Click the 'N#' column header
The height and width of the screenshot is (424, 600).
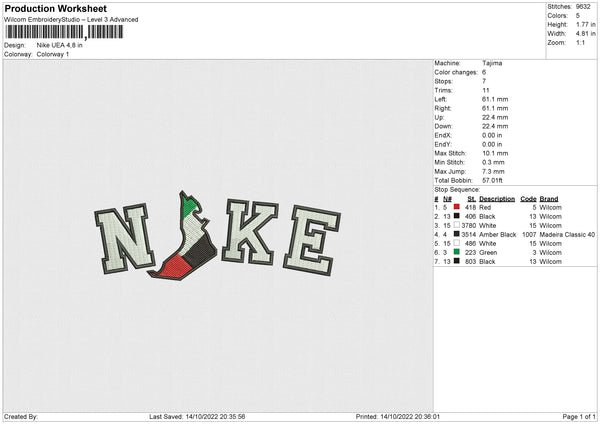click(x=447, y=199)
